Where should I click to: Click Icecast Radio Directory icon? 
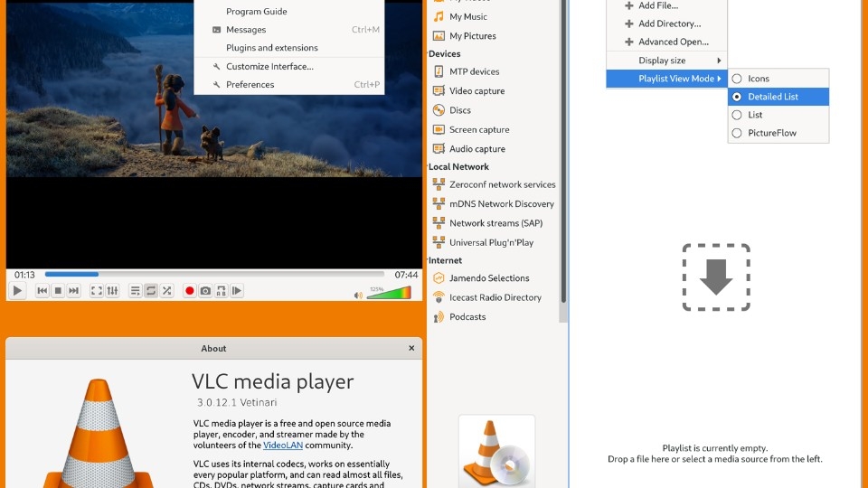(439, 297)
